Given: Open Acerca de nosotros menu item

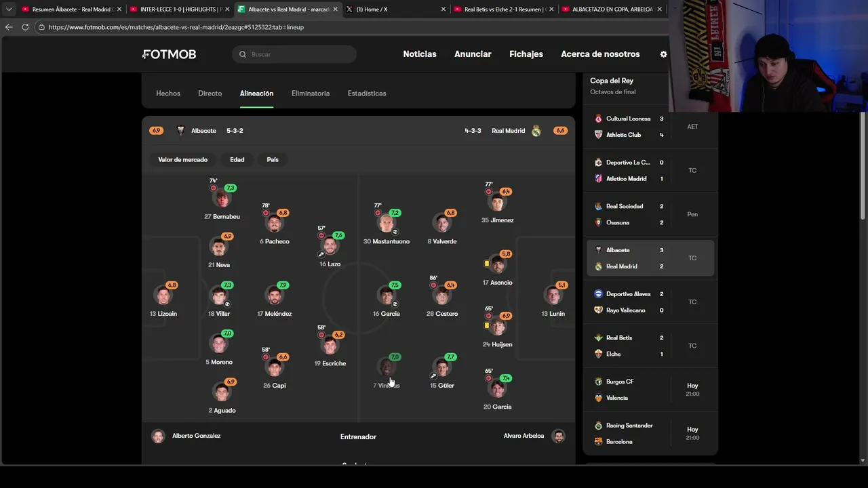Looking at the screenshot, I should point(600,54).
